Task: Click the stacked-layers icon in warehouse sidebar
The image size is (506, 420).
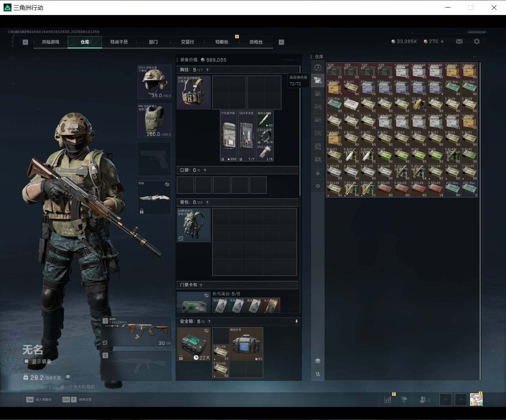Action: click(318, 361)
